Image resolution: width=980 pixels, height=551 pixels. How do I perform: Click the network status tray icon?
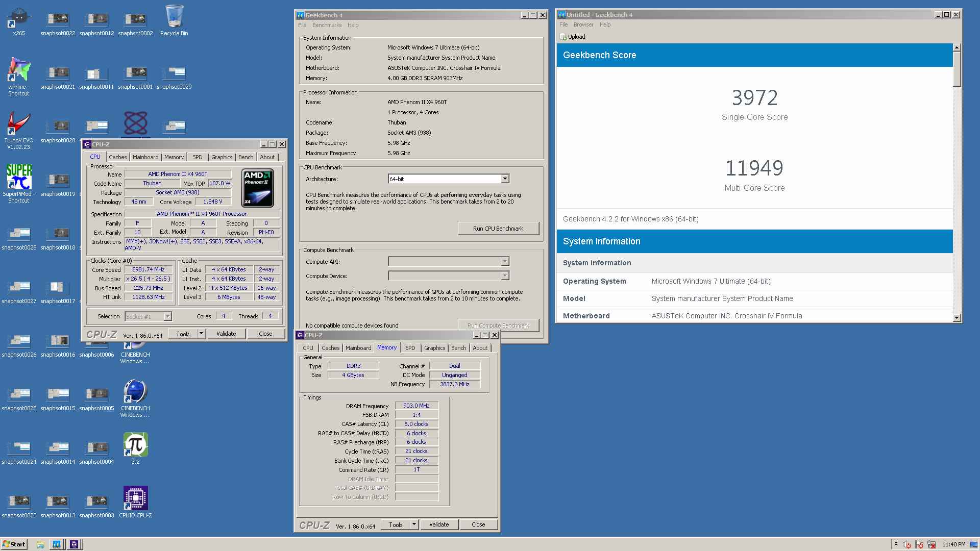click(x=932, y=544)
